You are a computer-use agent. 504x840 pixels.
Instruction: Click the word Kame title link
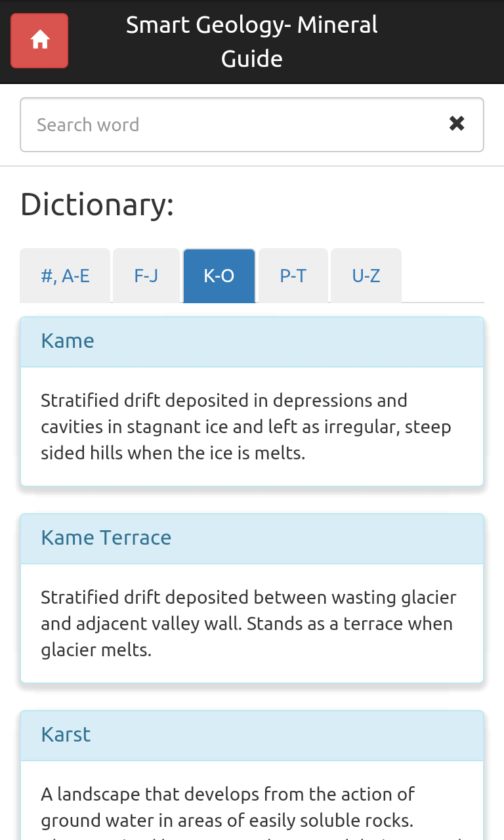[68, 341]
